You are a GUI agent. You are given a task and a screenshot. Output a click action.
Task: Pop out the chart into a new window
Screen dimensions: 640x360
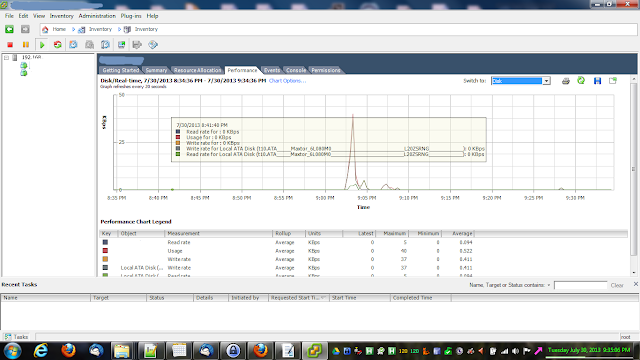pyautogui.click(x=613, y=81)
